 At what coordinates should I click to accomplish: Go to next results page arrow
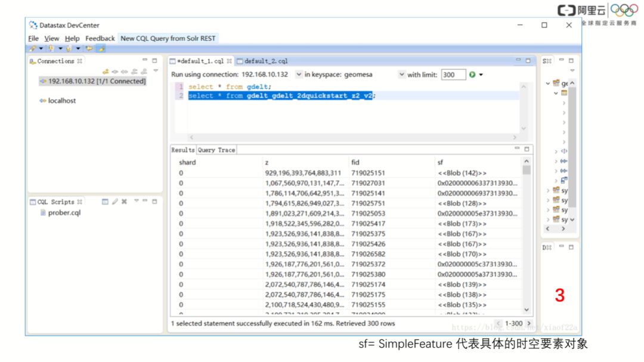point(528,323)
